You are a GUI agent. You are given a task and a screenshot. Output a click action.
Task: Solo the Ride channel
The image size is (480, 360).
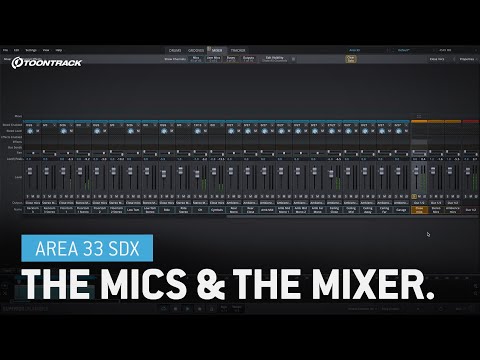(x=162, y=196)
